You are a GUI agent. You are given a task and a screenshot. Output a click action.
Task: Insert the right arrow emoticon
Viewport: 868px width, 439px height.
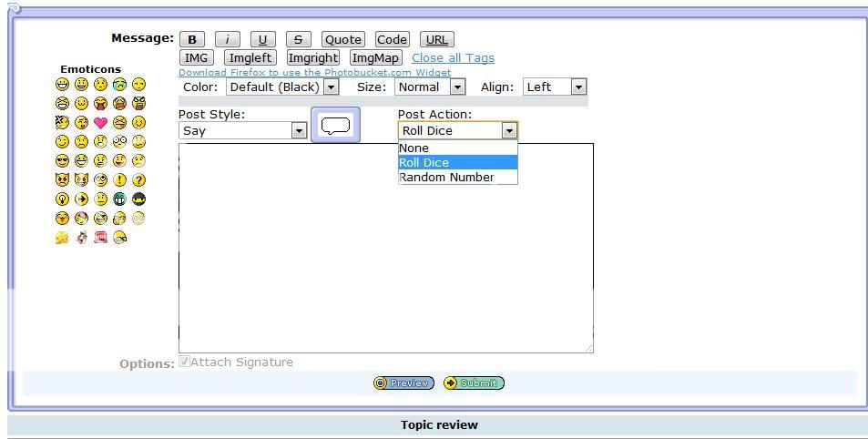click(x=81, y=199)
